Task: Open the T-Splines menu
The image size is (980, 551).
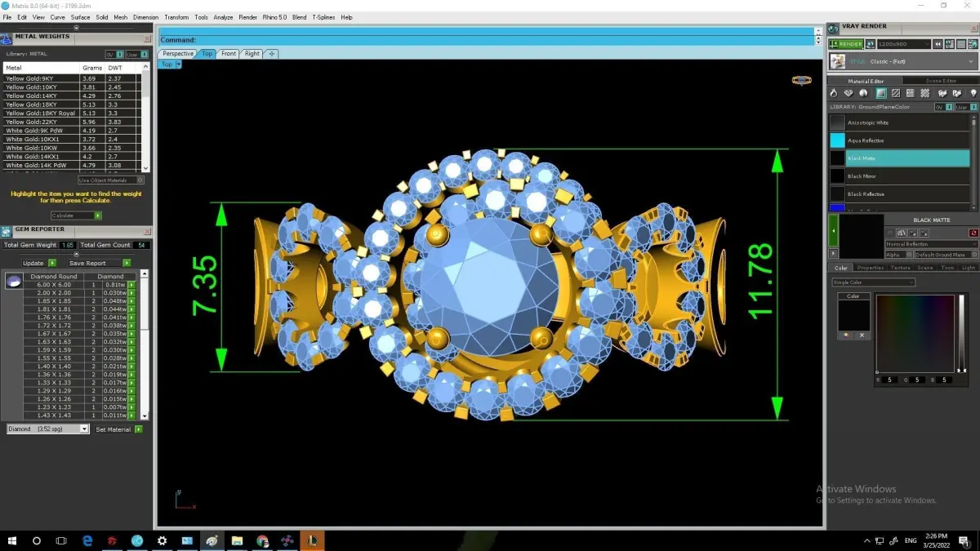Action: coord(324,17)
